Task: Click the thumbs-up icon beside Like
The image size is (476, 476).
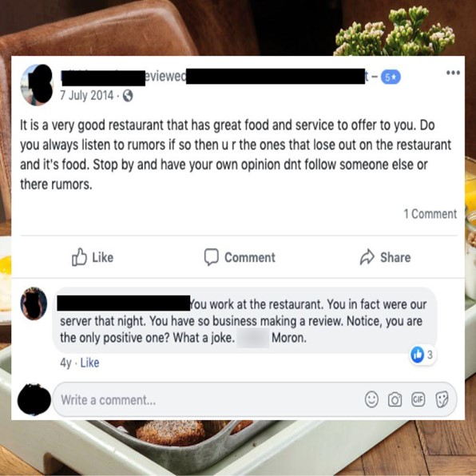Action: [79, 257]
